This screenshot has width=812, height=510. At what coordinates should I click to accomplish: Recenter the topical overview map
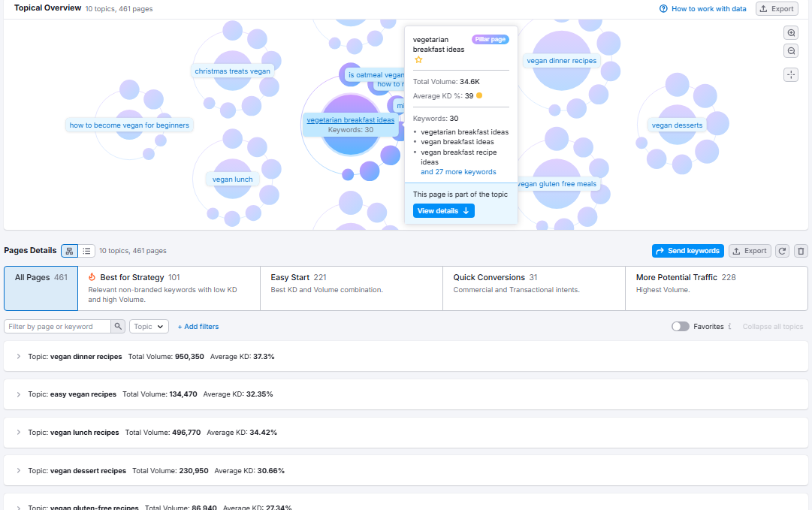click(791, 74)
